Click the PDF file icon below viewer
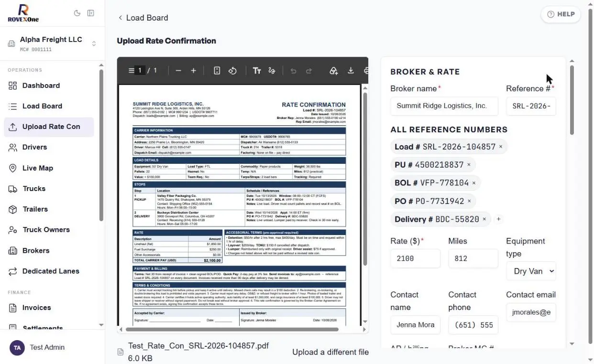 121,352
